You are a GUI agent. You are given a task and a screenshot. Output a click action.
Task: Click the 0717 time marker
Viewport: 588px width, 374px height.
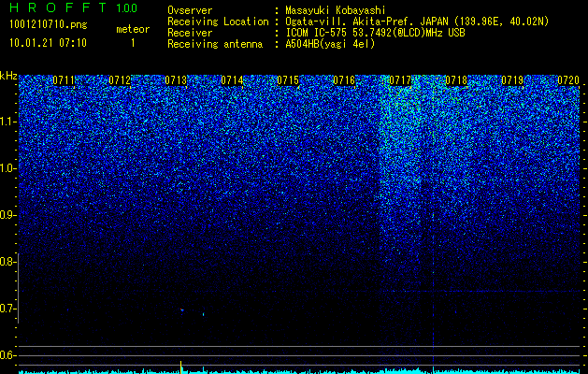pyautogui.click(x=400, y=80)
